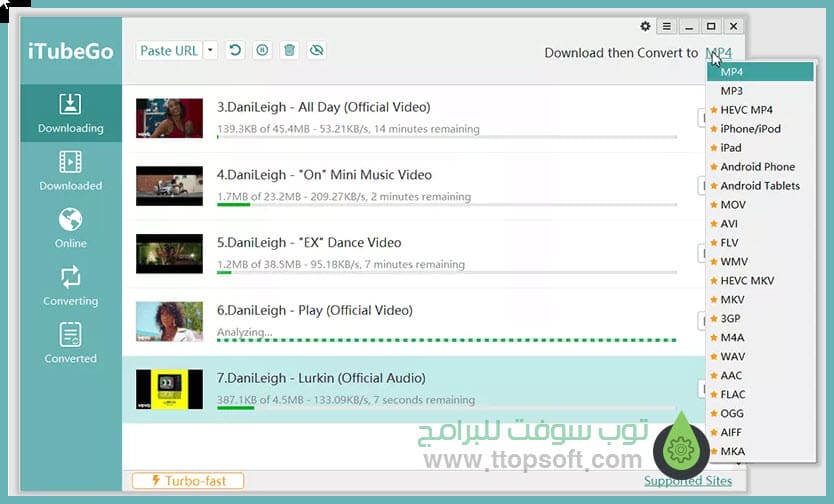Click the resume all downloads icon
834x504 pixels.
[235, 51]
